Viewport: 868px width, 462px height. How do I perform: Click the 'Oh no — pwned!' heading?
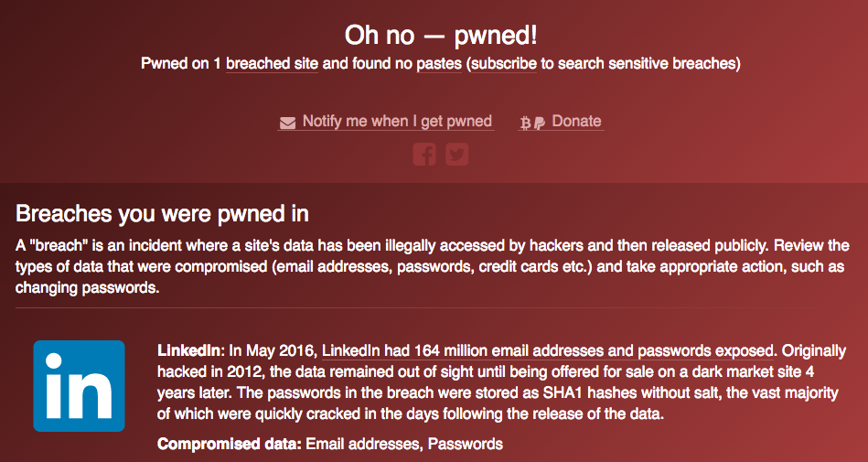[x=440, y=36]
